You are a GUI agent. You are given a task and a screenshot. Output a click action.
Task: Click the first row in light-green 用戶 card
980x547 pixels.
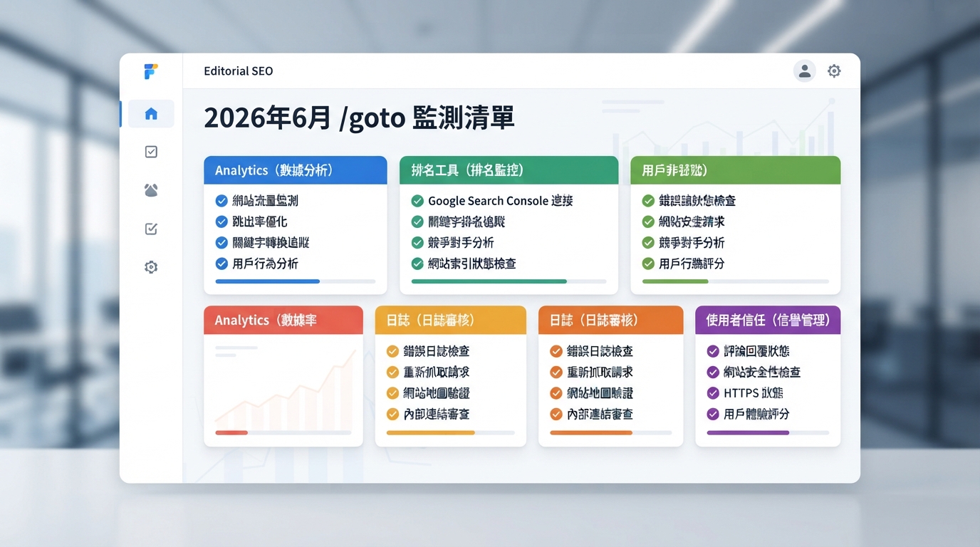click(735, 201)
